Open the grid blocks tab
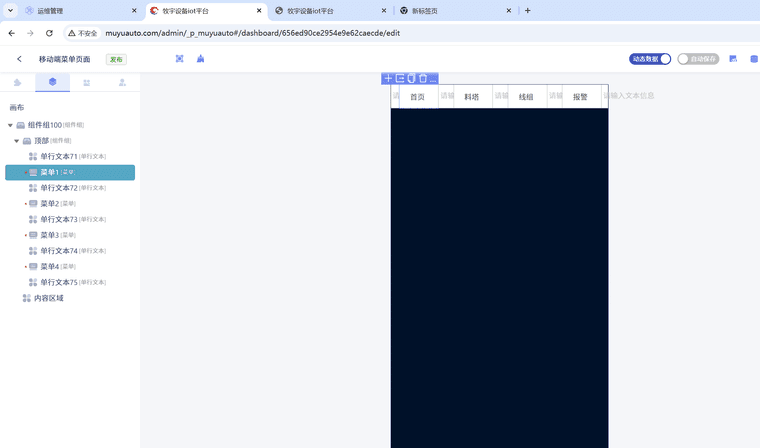Image resolution: width=760 pixels, height=448 pixels. coord(87,82)
